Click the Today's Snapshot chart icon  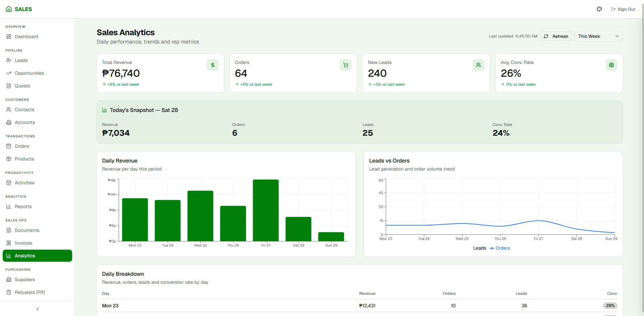105,110
